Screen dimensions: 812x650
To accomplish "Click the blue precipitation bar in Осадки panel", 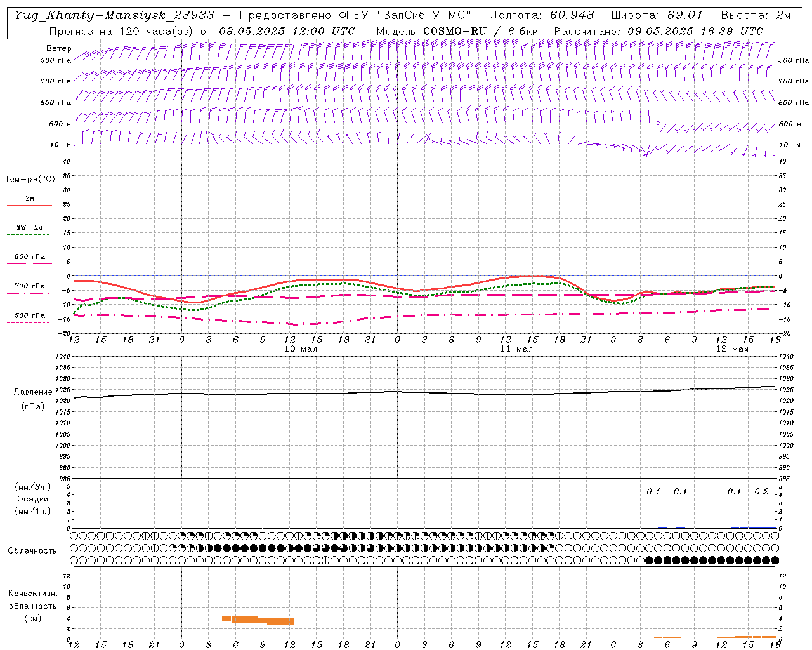I will [x=762, y=527].
